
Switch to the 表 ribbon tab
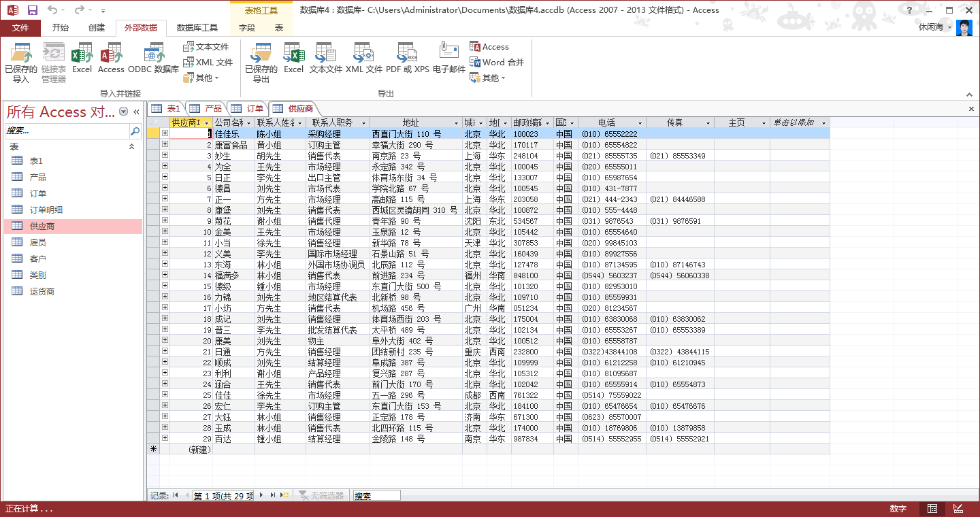pyautogui.click(x=279, y=28)
